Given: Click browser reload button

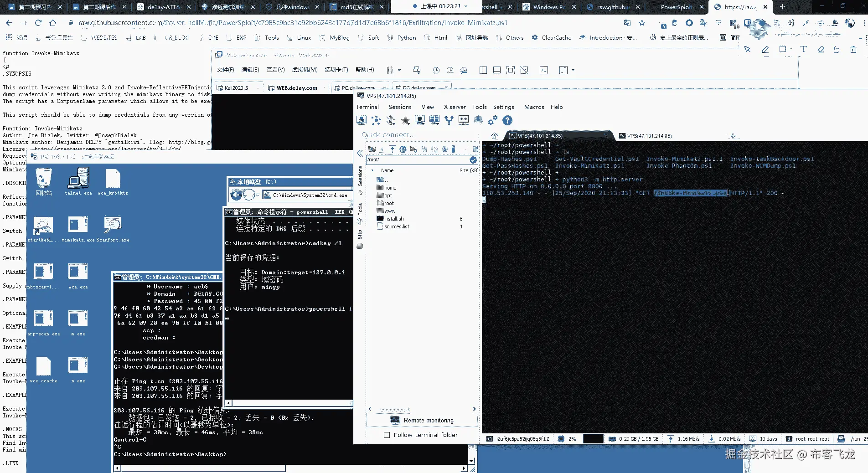Looking at the screenshot, I should pos(38,22).
